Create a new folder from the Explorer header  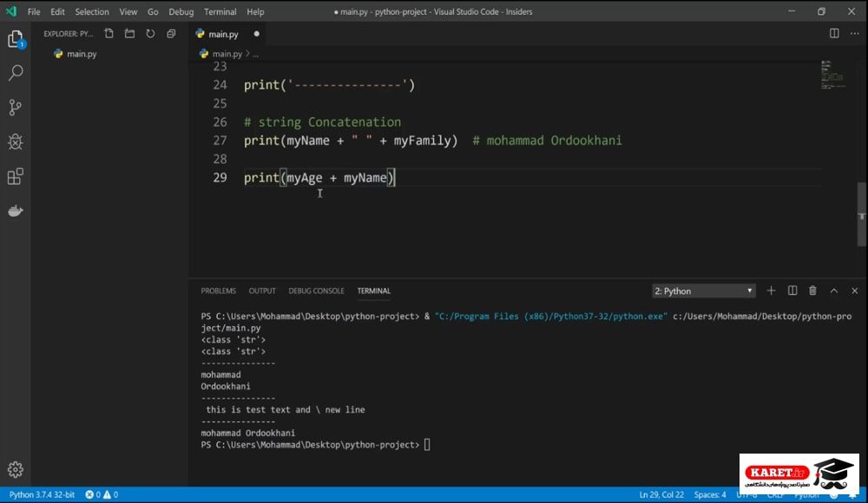pyautogui.click(x=129, y=34)
